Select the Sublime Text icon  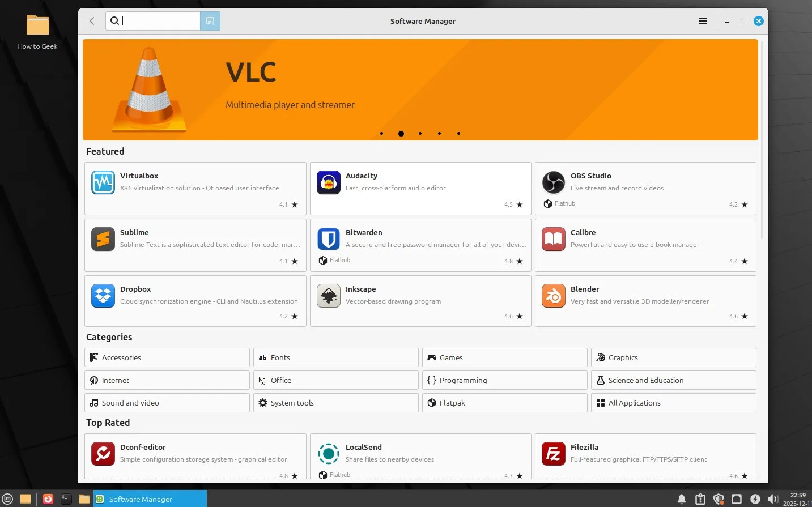(103, 239)
